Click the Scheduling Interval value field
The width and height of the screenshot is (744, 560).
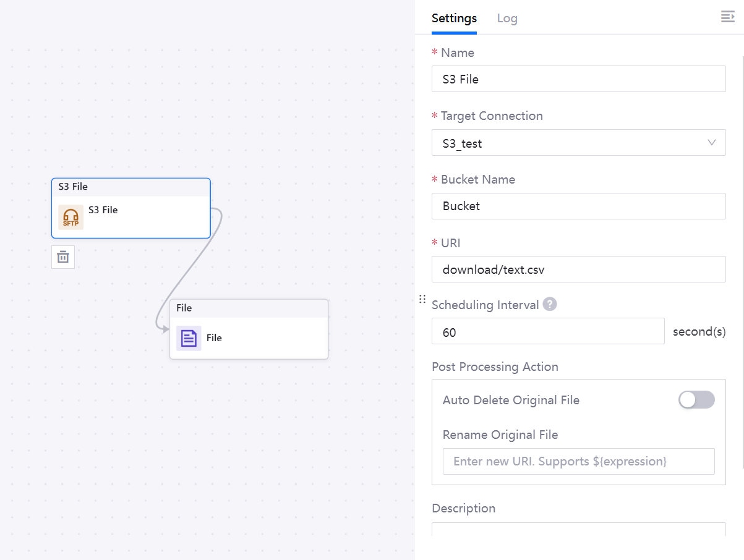(547, 332)
